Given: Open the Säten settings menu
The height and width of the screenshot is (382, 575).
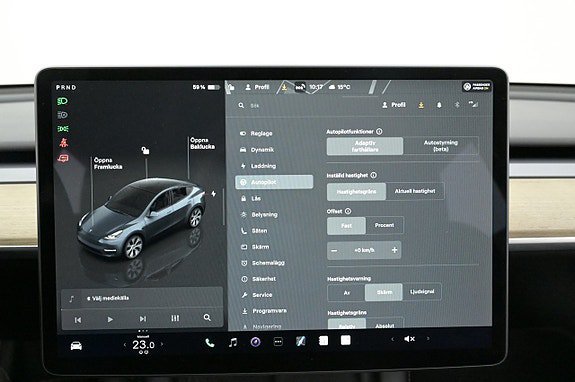Looking at the screenshot, I should (x=254, y=231).
